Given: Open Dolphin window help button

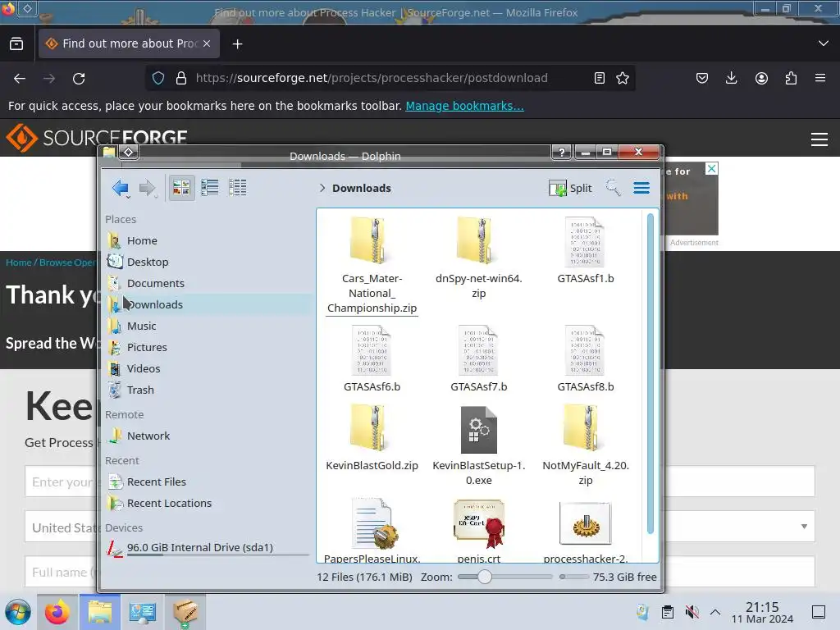Looking at the screenshot, I should [561, 152].
